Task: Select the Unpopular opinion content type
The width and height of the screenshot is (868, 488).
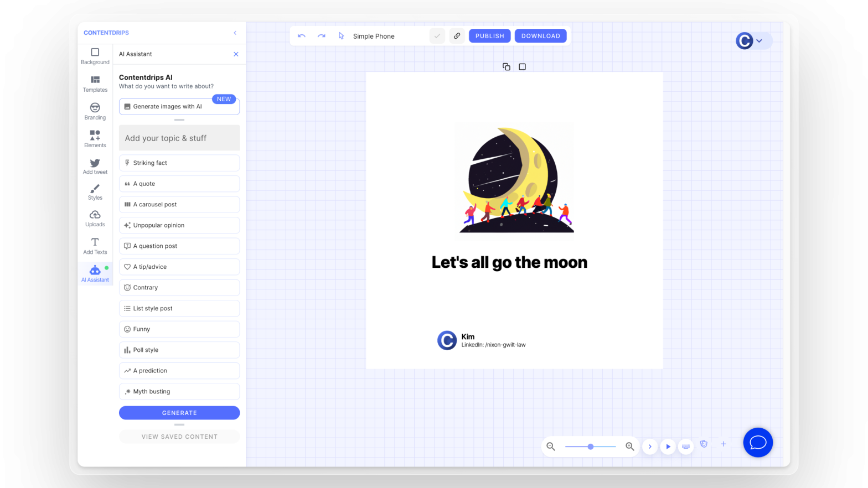Action: tap(179, 225)
